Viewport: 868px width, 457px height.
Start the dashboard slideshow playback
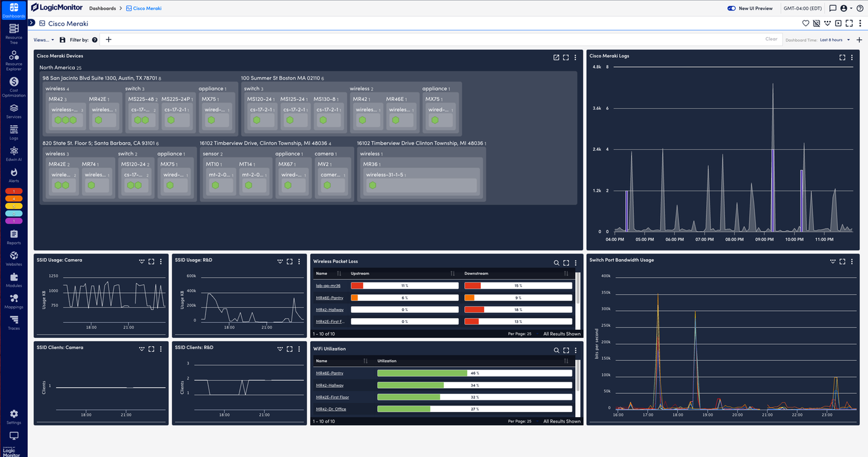(838, 23)
